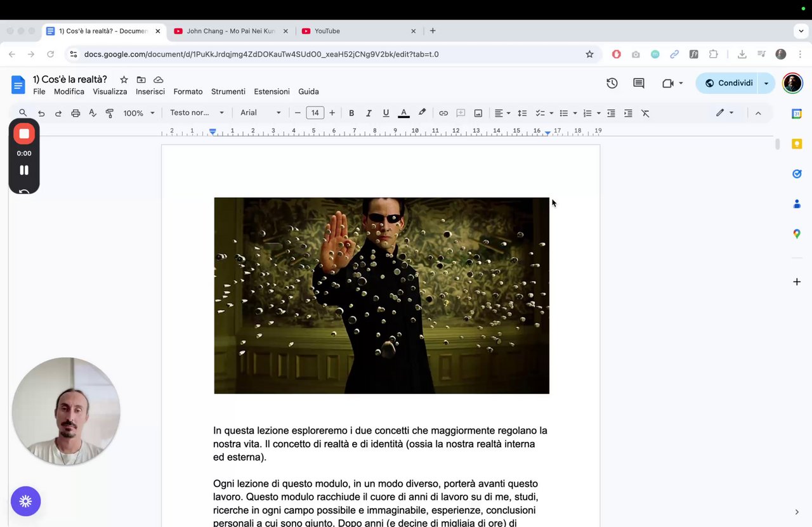The image size is (812, 527).
Task: Open version history clock icon
Action: coord(612,83)
